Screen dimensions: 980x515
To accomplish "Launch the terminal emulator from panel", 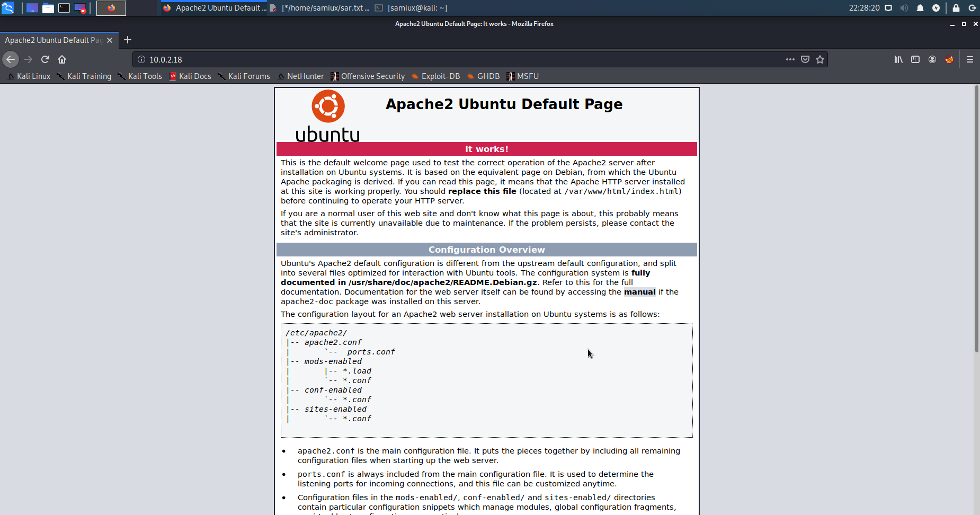I will coord(64,8).
